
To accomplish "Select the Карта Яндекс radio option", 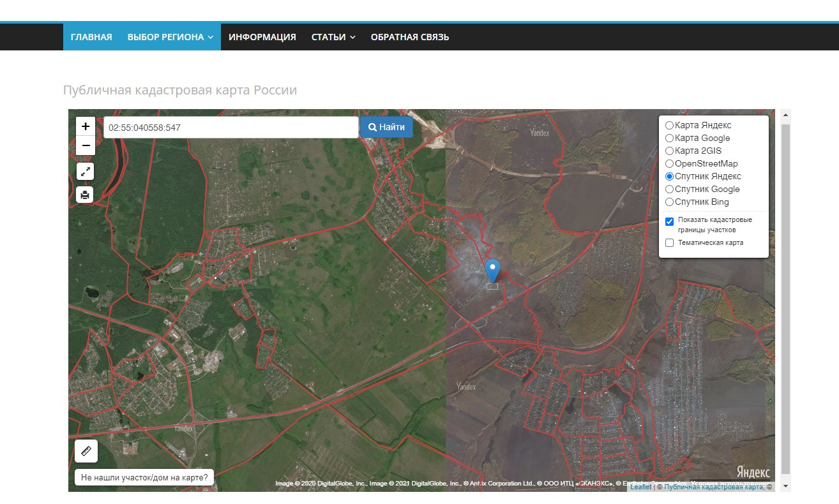I will pyautogui.click(x=669, y=126).
